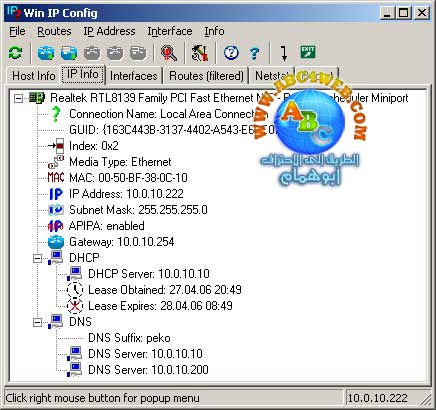The width and height of the screenshot is (436, 410).
Task: Collapse the DNS tree branch
Action: tap(38, 322)
